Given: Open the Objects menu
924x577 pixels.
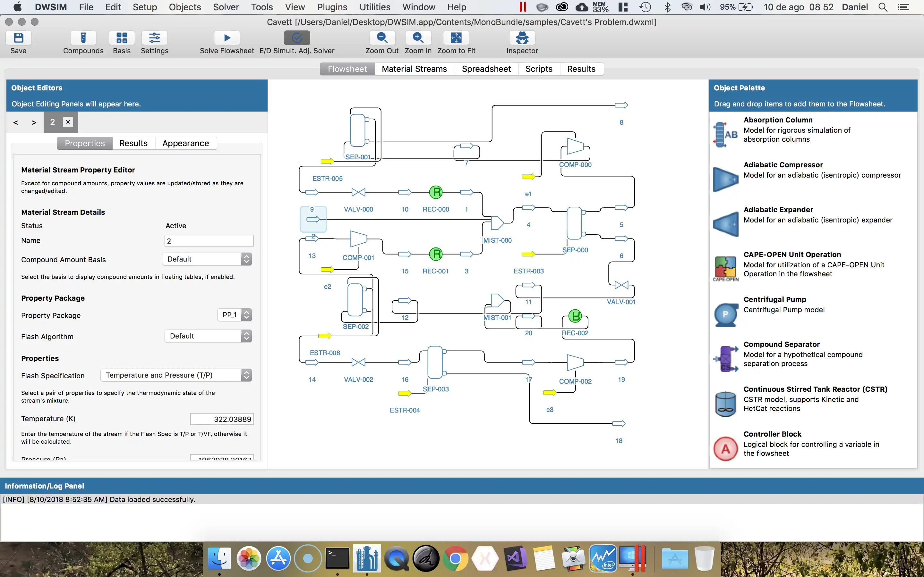Looking at the screenshot, I should click(184, 7).
